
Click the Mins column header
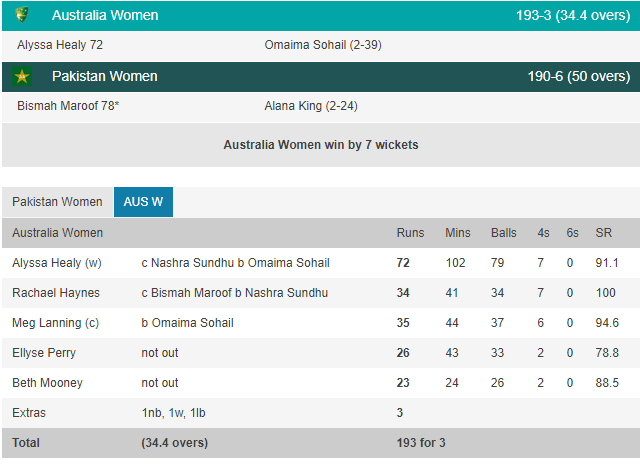(x=457, y=233)
